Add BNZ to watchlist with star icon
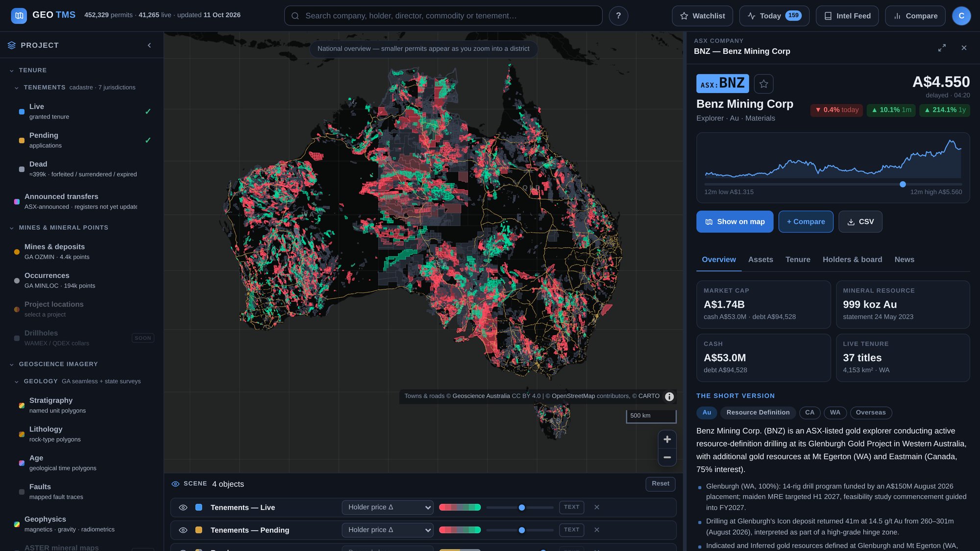980x551 pixels. (763, 84)
